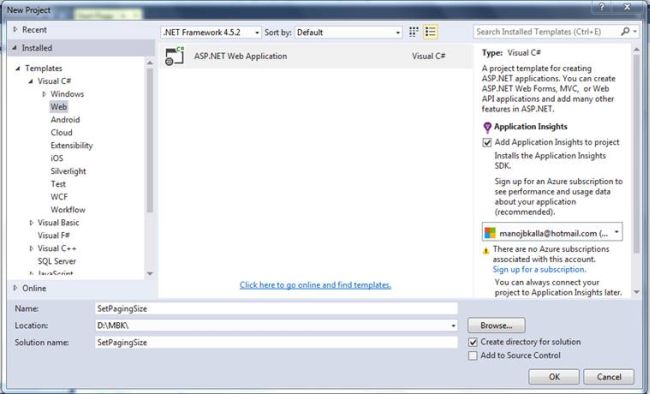Select the Workflow category
Screen dimensions: 650x394
68,210
